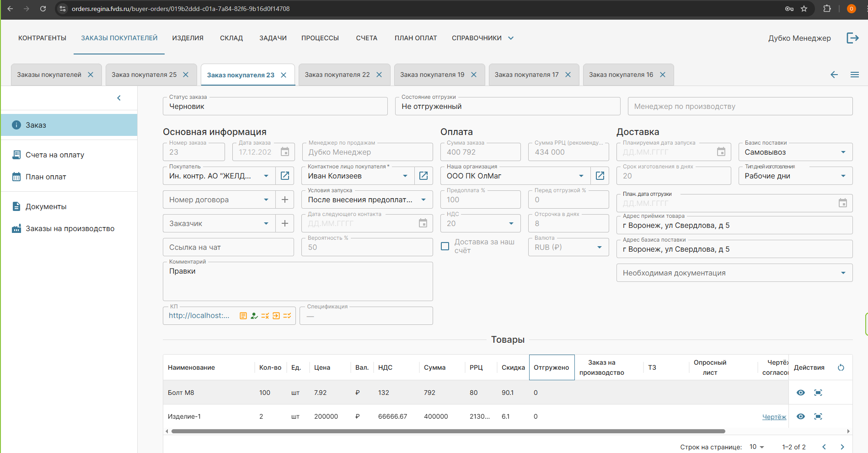The width and height of the screenshot is (868, 453).
Task: Click the refresh icon in the Товары table header
Action: 841,367
